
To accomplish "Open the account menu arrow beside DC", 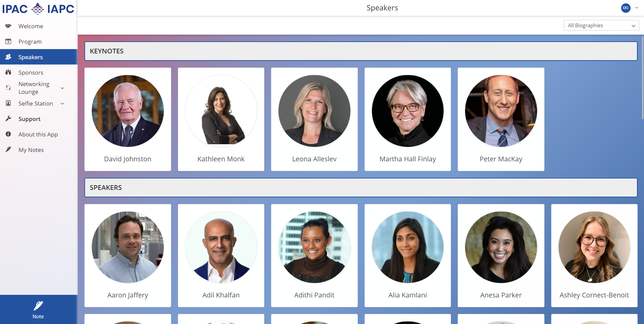I will pos(637,8).
